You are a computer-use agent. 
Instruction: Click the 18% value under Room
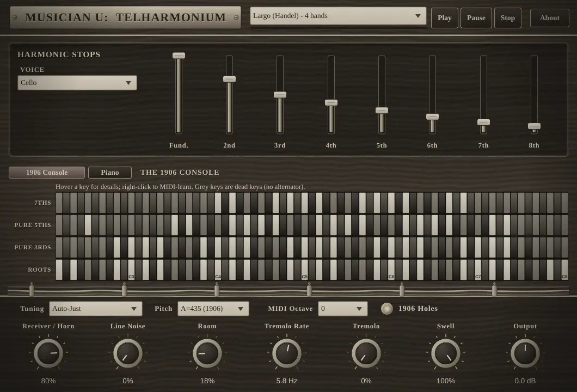click(207, 381)
